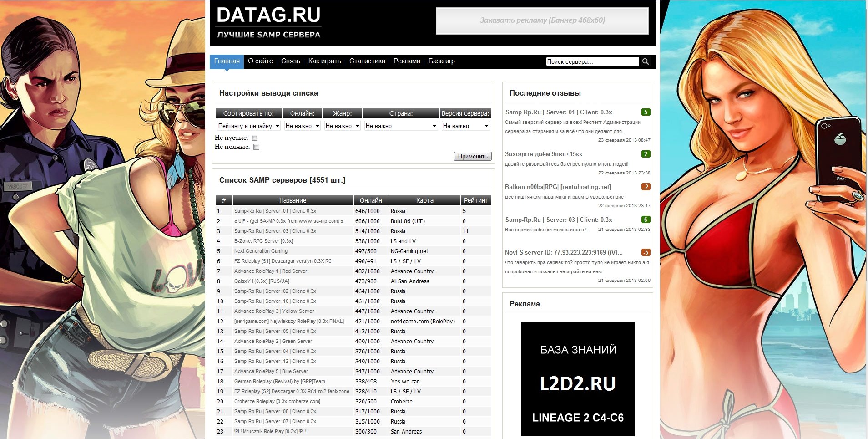Open the Версия сервера filter dropdown
The height and width of the screenshot is (439, 868).
(466, 126)
